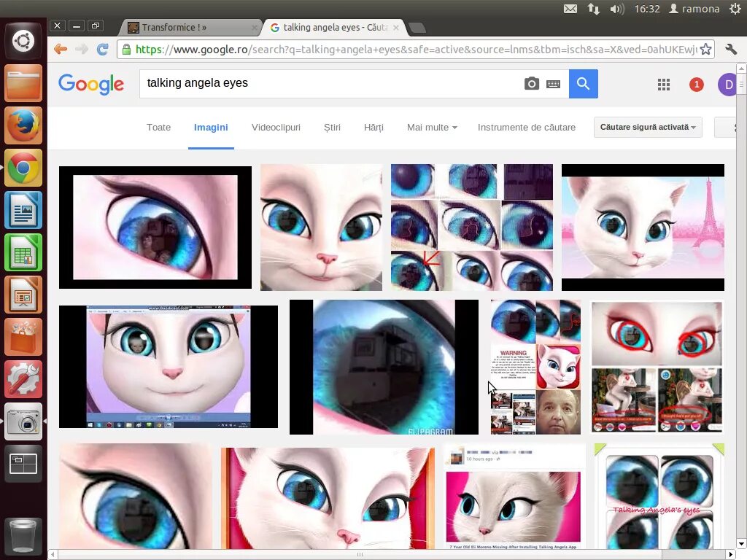Open Ubuntu Dash home launcher
Image resolution: width=747 pixels, height=560 pixels.
23,41
